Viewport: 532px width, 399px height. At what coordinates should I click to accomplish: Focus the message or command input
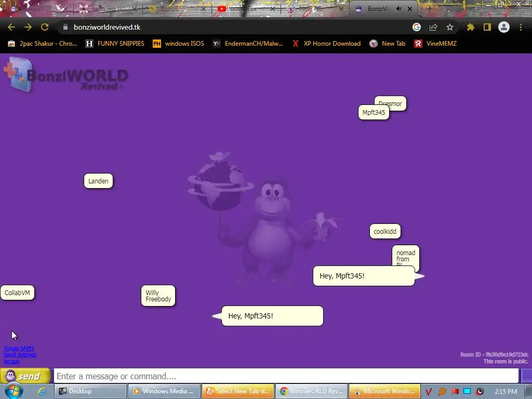(x=286, y=376)
